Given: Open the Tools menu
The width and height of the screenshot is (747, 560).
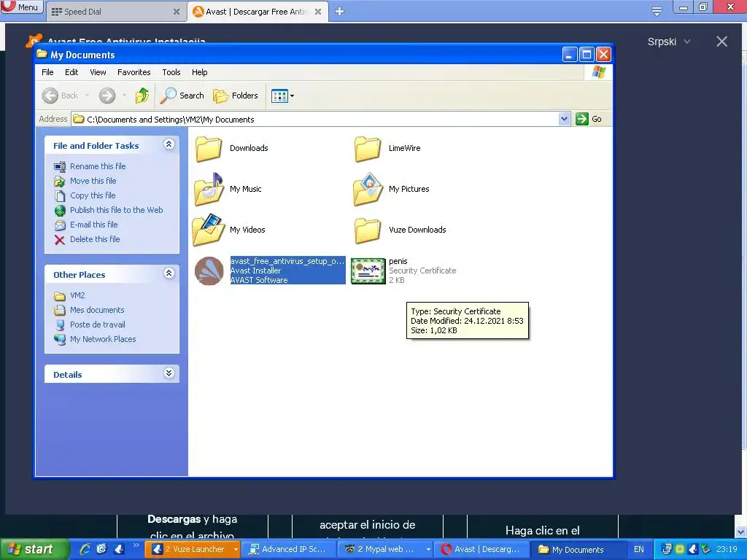Looking at the screenshot, I should (x=171, y=72).
